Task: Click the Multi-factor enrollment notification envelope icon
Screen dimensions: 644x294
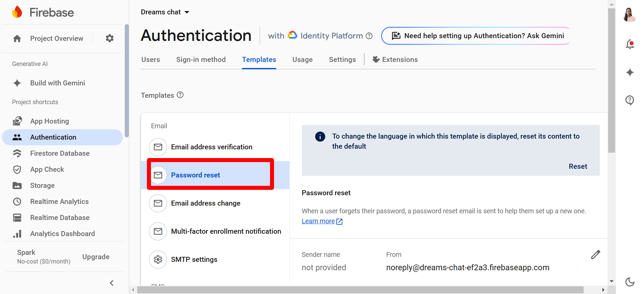Action: coord(158,231)
